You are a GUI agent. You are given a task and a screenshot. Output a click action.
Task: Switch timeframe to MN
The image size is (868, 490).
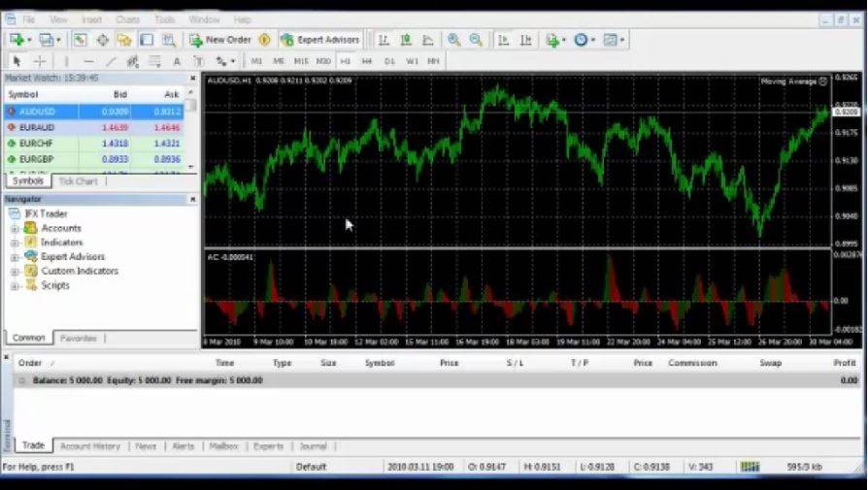[x=433, y=61]
